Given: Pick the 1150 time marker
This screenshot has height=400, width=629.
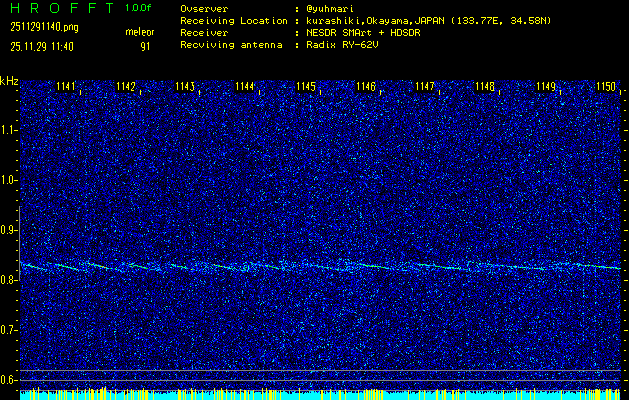Looking at the screenshot, I should click(606, 87).
